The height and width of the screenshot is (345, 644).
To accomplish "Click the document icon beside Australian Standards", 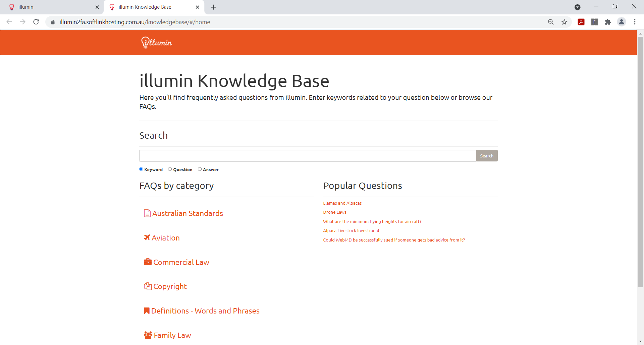I will pos(147,213).
